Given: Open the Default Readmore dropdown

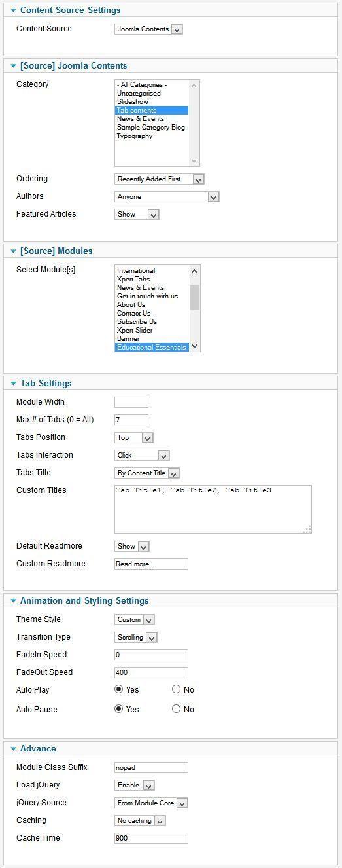Looking at the screenshot, I should tap(132, 547).
